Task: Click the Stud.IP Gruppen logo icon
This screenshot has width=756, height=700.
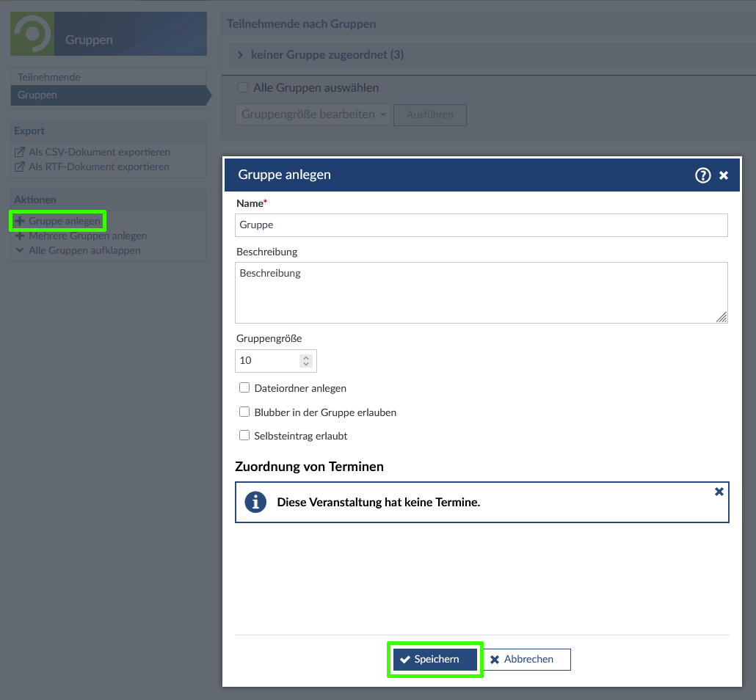Action: [32, 34]
